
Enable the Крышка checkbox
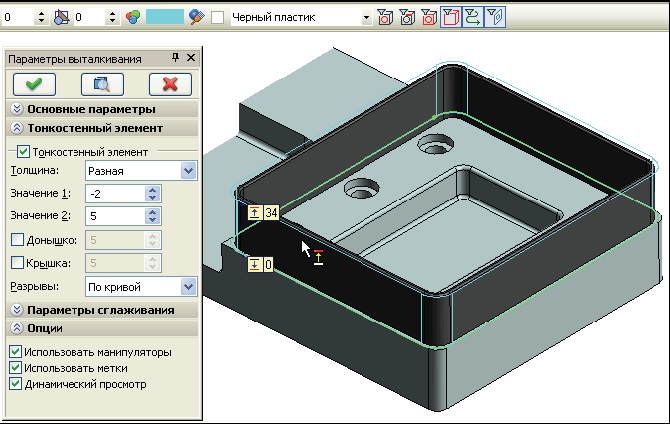coord(17,262)
